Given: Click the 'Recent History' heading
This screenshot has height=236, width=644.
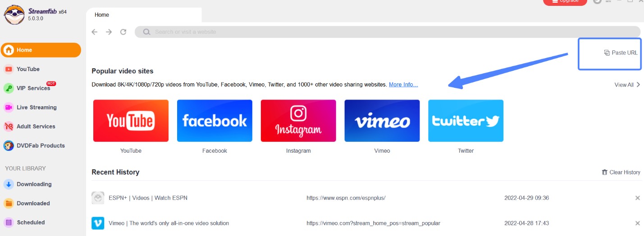Looking at the screenshot, I should pyautogui.click(x=115, y=172).
